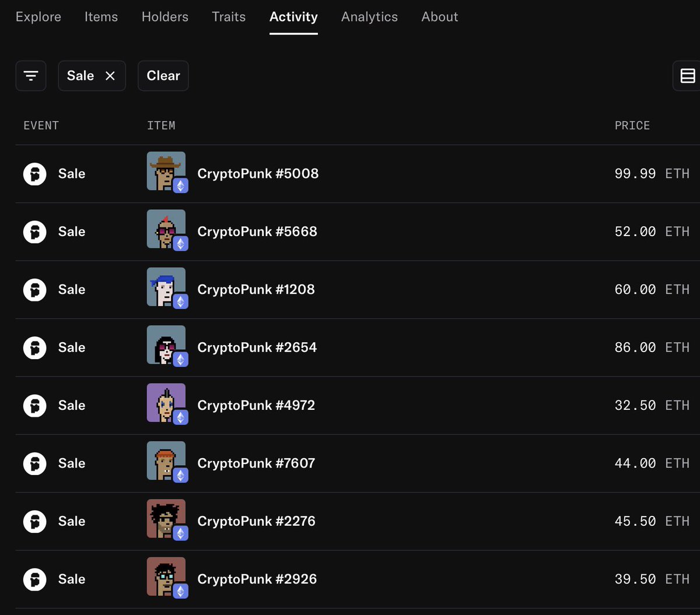Open CryptoPunk #5008 thumbnail image
Screen dimensions: 700x615
(x=166, y=171)
